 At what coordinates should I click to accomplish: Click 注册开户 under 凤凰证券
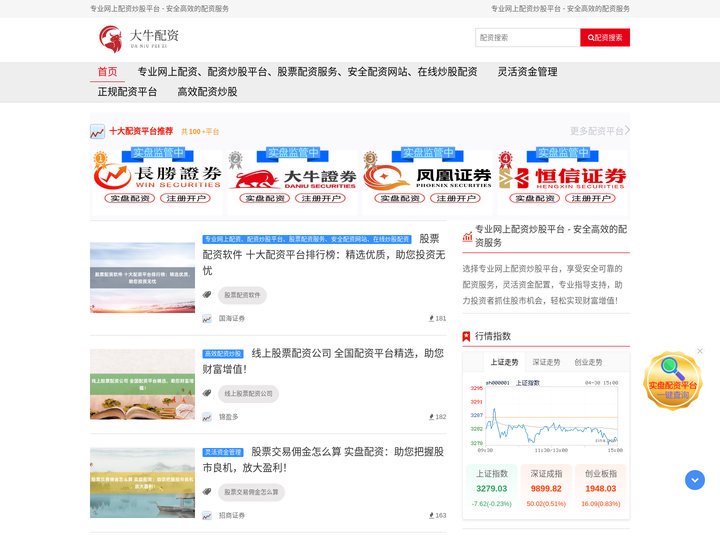point(456,198)
